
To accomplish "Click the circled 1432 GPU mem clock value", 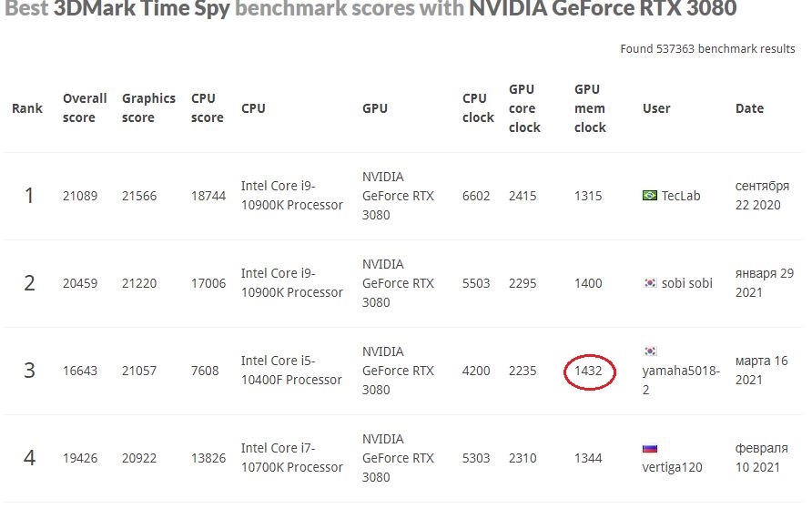I will coord(588,371).
